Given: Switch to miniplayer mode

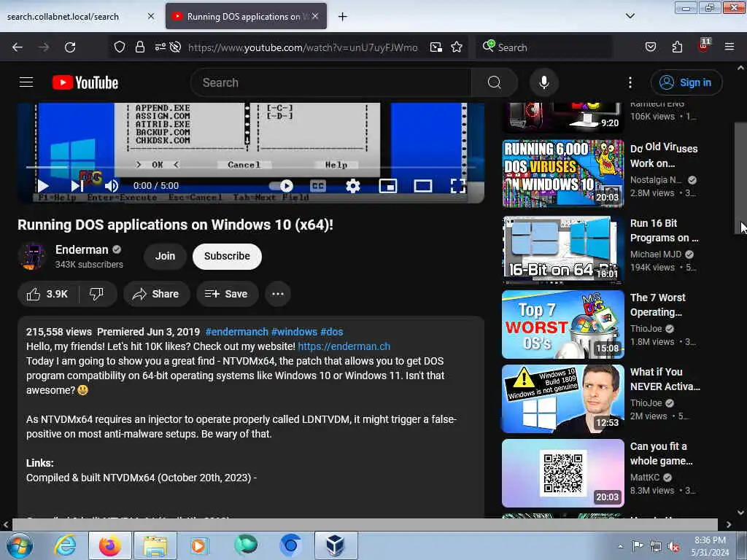Looking at the screenshot, I should (388, 186).
